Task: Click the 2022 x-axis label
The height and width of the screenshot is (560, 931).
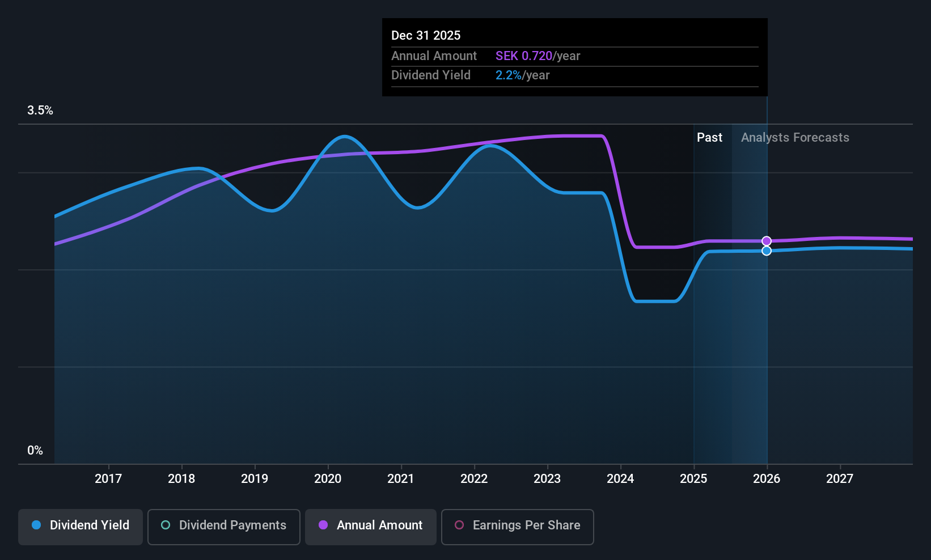Action: [x=474, y=479]
